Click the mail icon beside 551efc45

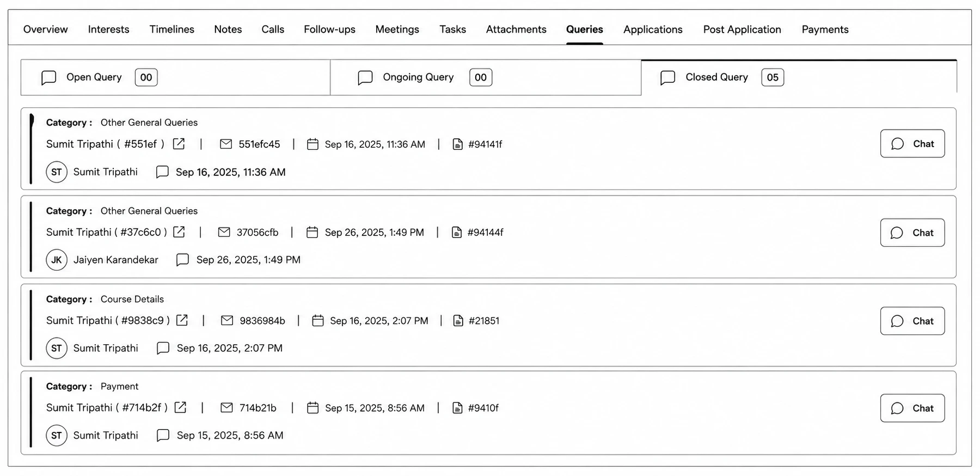[226, 144]
